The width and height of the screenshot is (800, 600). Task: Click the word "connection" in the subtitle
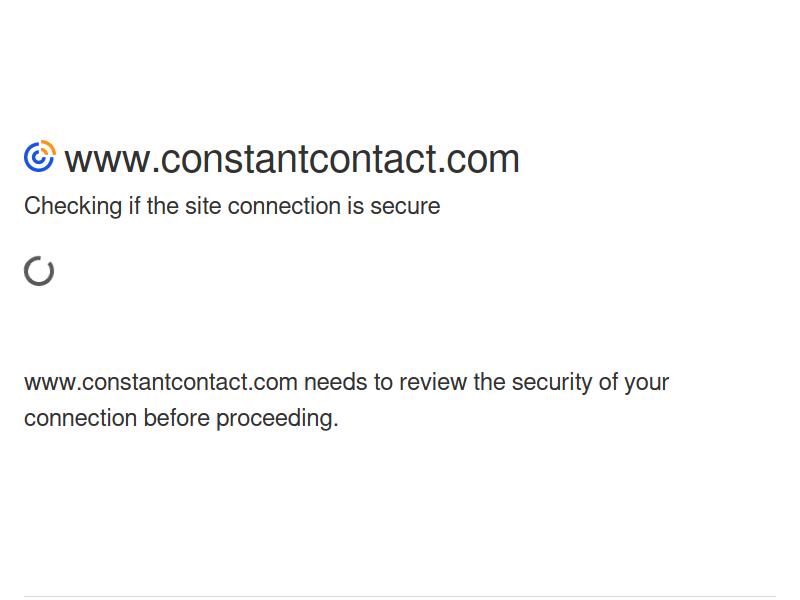[x=284, y=207]
